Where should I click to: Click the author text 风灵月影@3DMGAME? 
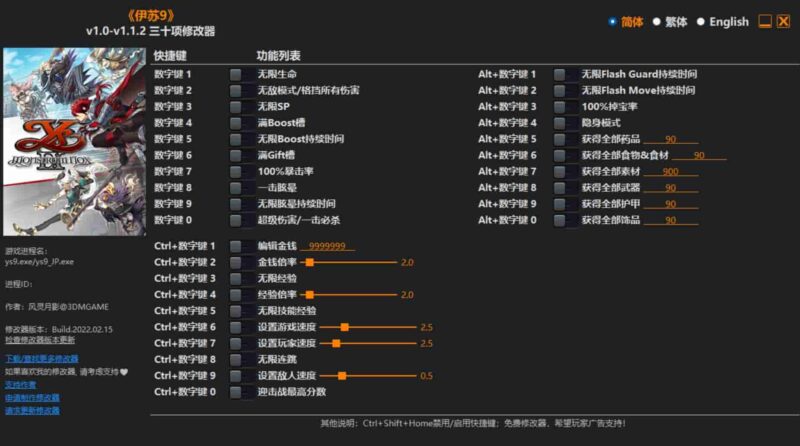(x=68, y=307)
